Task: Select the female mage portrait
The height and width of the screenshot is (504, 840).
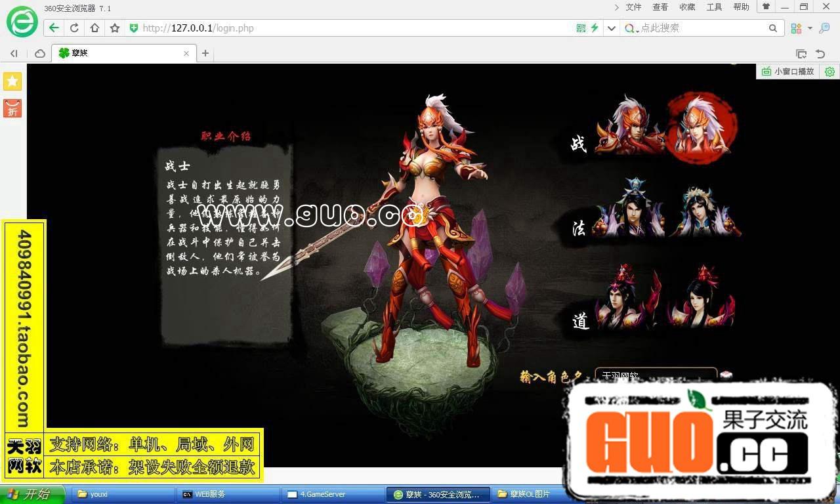Action: pyautogui.click(x=705, y=211)
